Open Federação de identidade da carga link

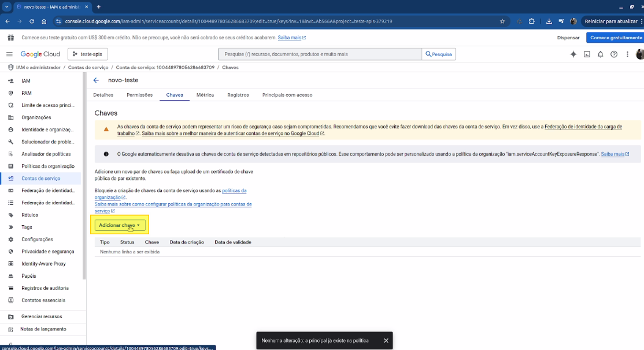tap(583, 127)
